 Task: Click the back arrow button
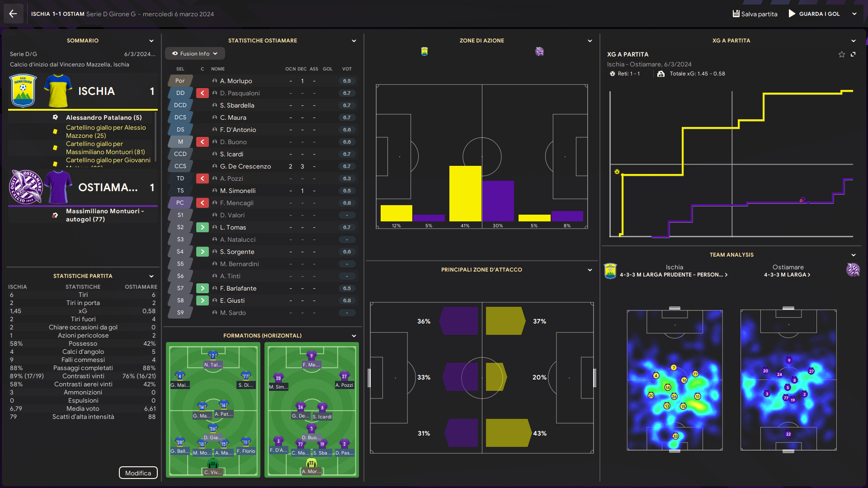[x=13, y=14]
